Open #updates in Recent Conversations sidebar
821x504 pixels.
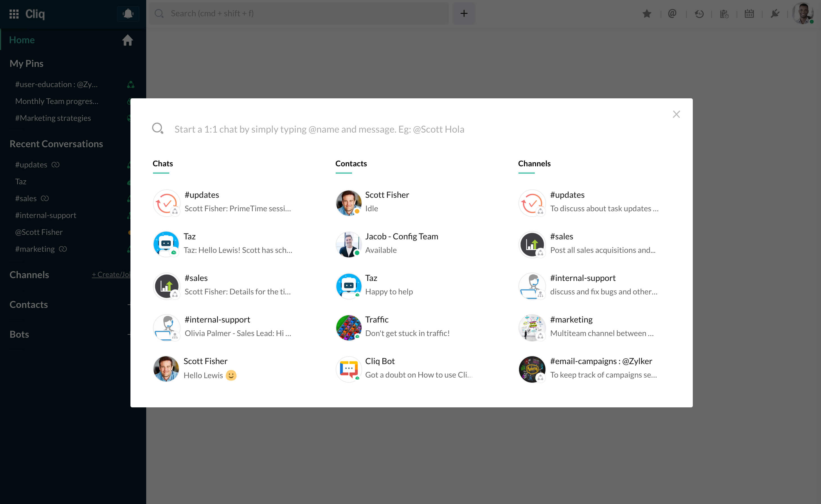tap(31, 165)
